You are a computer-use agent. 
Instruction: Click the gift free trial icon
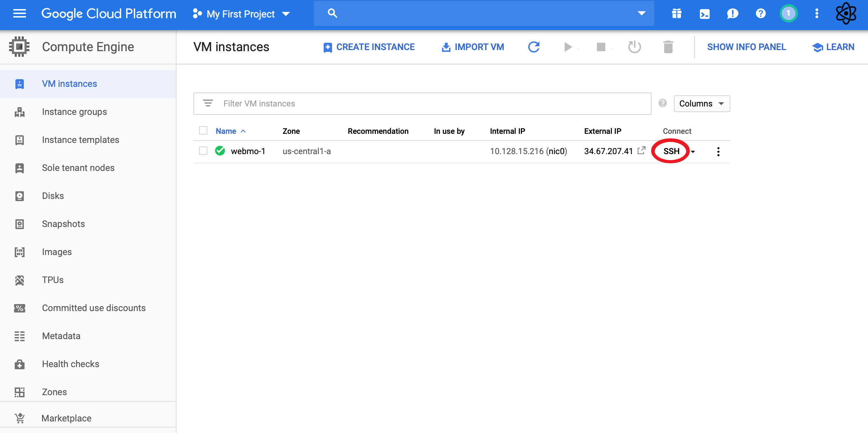click(676, 14)
